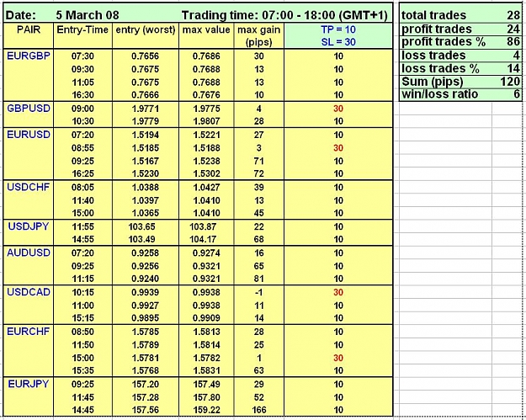Click the 'Entry-Time' column header
Viewport: 526px width, 420px height.
pyautogui.click(x=82, y=29)
